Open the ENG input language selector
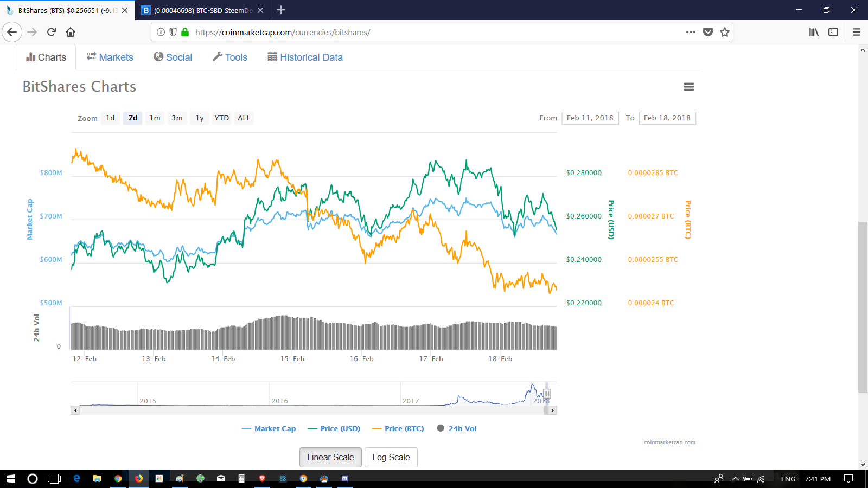Viewport: 868px width, 488px height. (x=788, y=479)
